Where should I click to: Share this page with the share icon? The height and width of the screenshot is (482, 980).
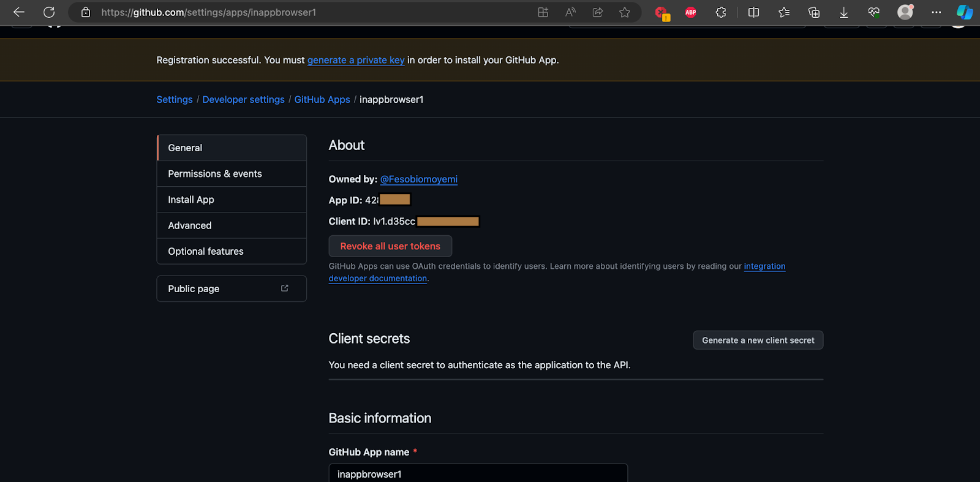(x=598, y=12)
